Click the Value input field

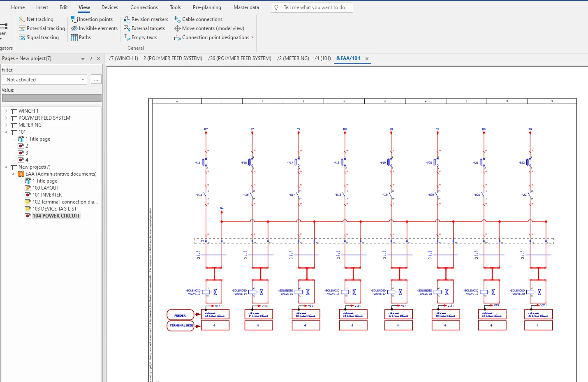tap(52, 98)
